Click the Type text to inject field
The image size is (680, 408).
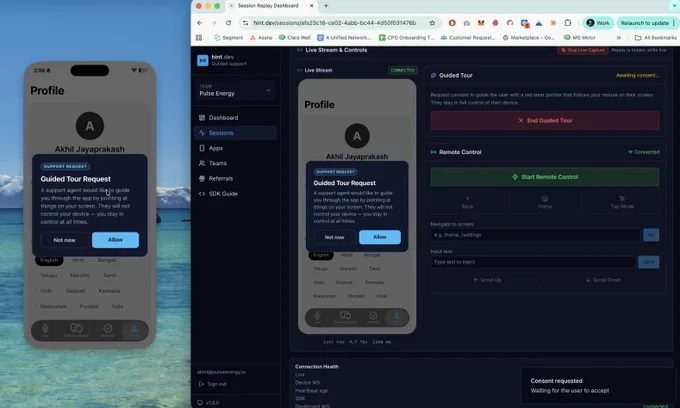[x=533, y=262]
